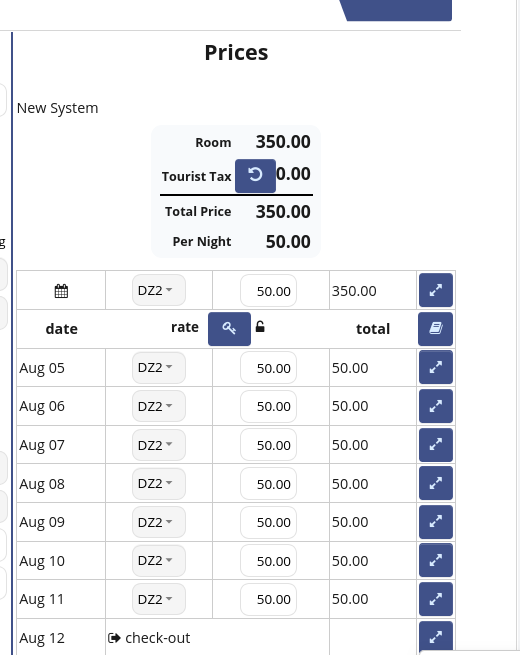Expand the Aug 05 row details
The height and width of the screenshot is (655, 520).
[x=436, y=367]
